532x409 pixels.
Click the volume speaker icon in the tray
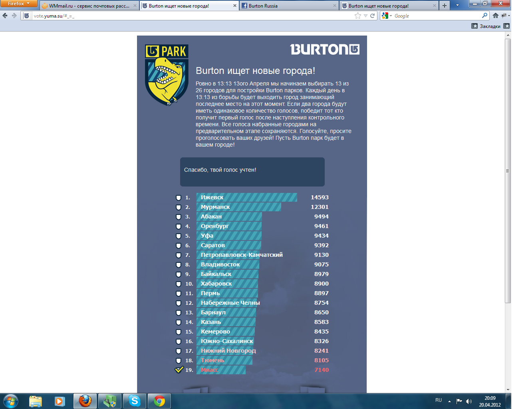[x=469, y=401]
